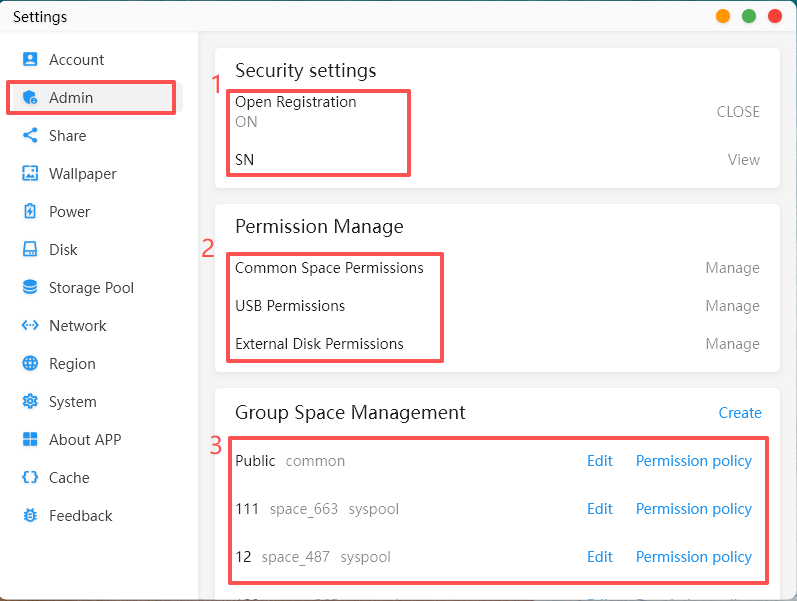Manage Common Space Permissions
The width and height of the screenshot is (797, 601).
tap(732, 267)
